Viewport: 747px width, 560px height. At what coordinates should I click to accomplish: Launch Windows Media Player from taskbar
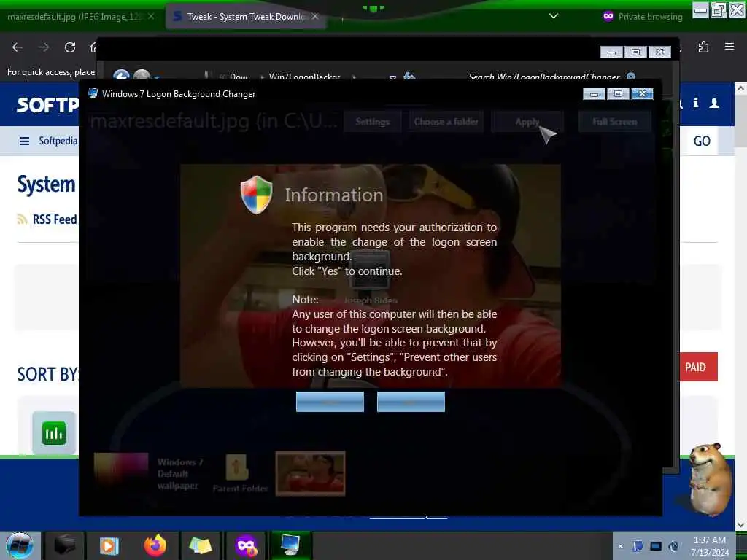point(109,545)
